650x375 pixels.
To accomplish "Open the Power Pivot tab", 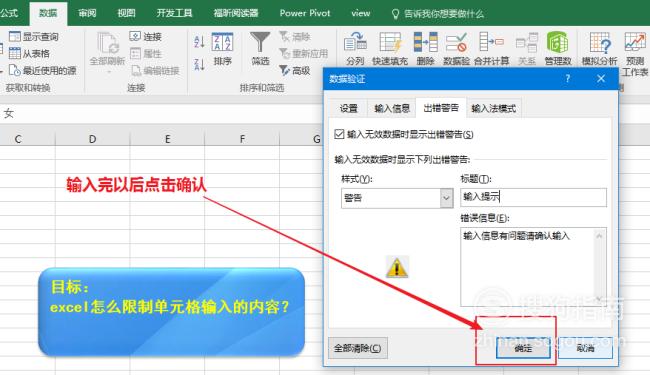I will click(305, 13).
